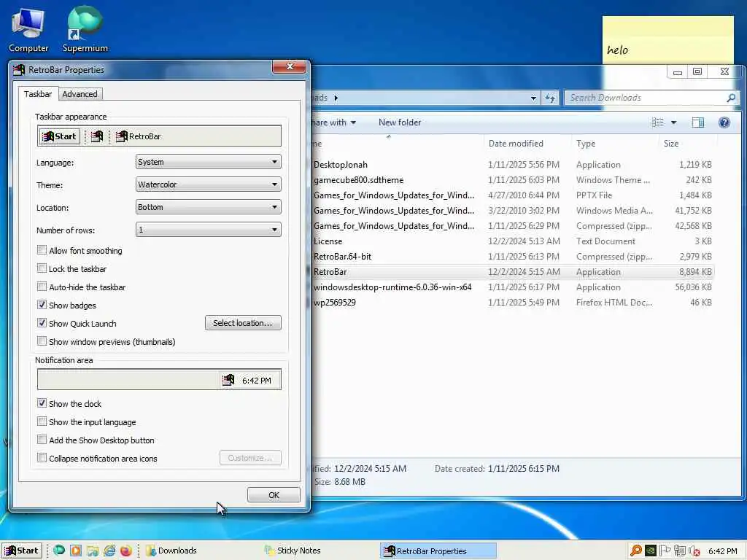
Task: Uncheck Show badges
Action: coord(42,305)
